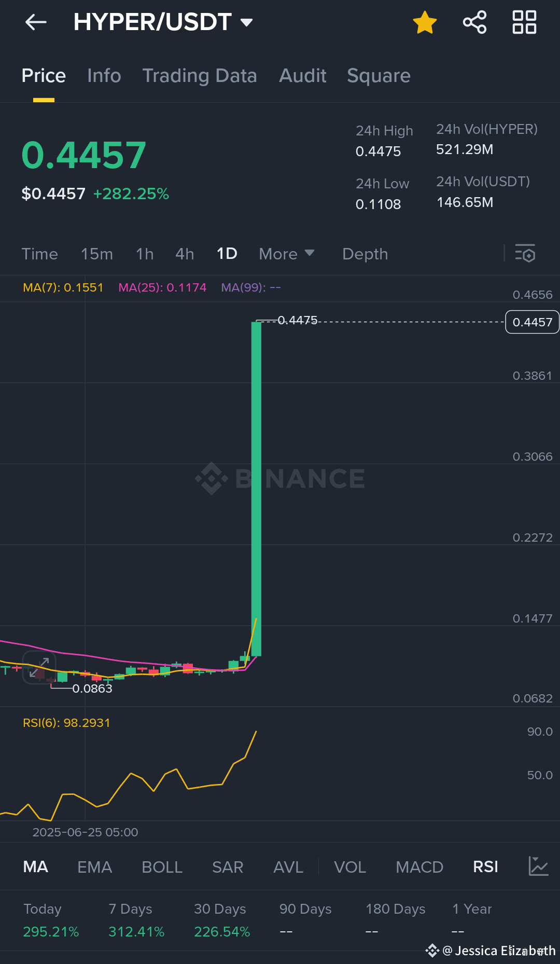Toggle the BOLL indicator
The width and height of the screenshot is (560, 964).
[162, 866]
